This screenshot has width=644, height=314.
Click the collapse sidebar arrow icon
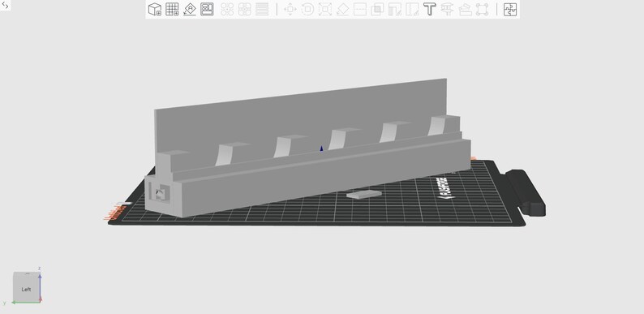point(6,6)
